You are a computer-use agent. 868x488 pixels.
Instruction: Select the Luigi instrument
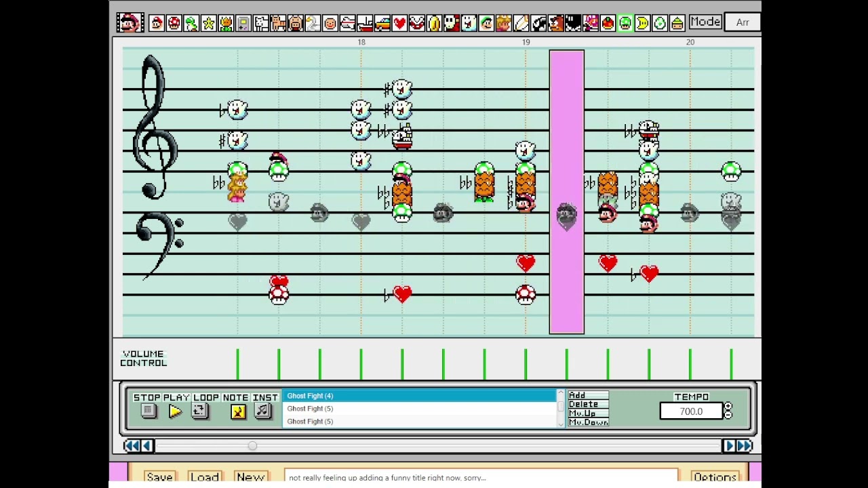[486, 24]
